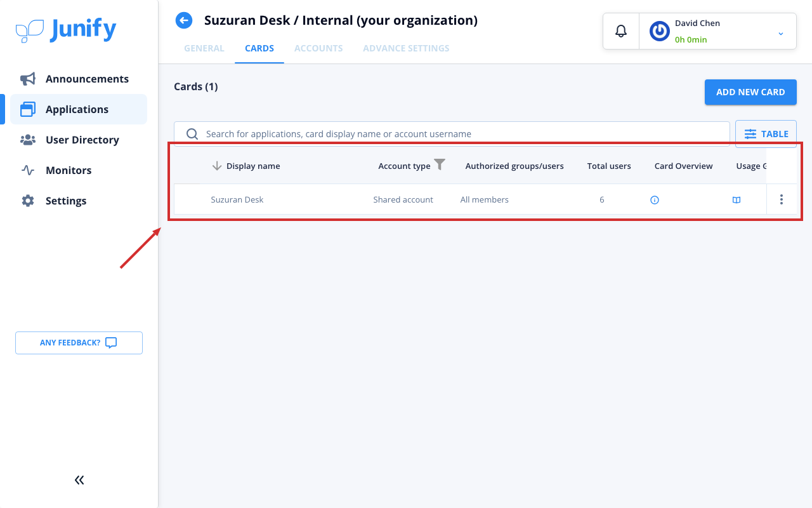The height and width of the screenshot is (508, 812).
Task: Click the Suzuran Desk card name
Action: pyautogui.click(x=237, y=199)
